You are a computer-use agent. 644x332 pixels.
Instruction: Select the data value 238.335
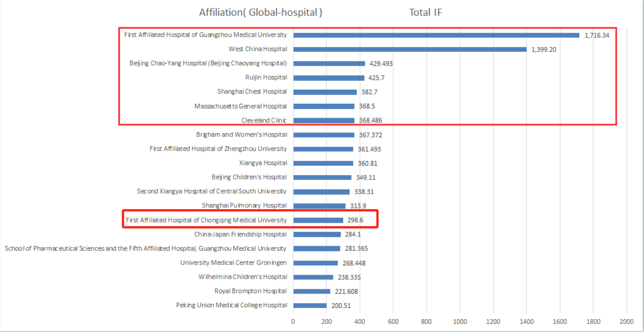(349, 277)
